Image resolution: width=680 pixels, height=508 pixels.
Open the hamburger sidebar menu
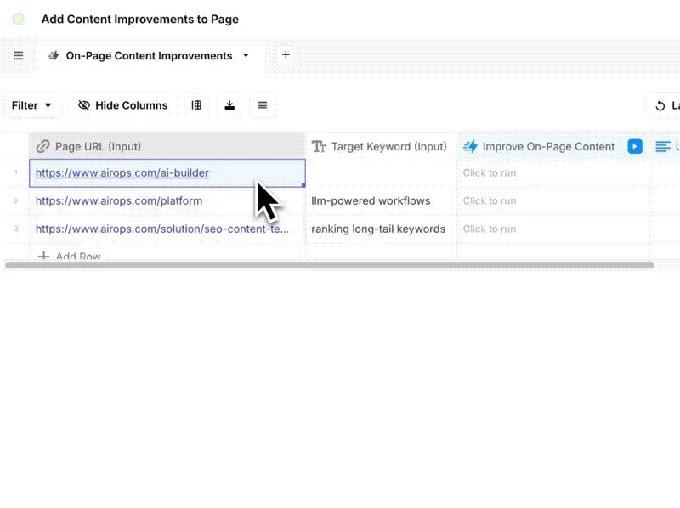18,55
